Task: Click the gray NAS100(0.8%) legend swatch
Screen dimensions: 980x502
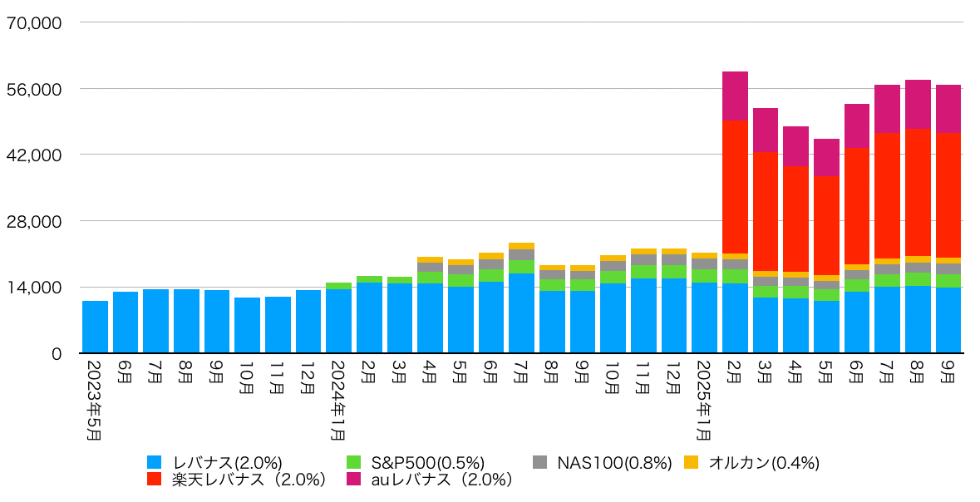Action: pos(540,463)
